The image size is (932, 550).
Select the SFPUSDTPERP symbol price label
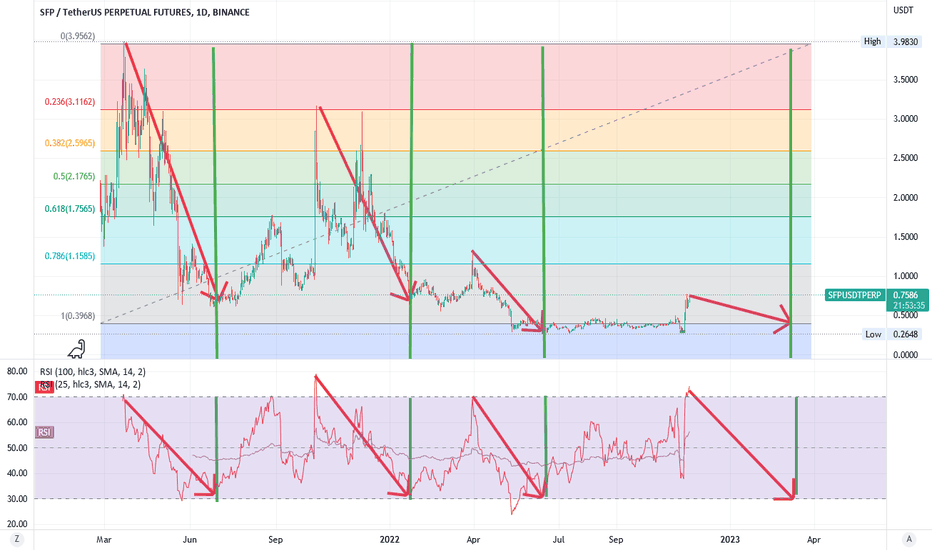(x=854, y=295)
